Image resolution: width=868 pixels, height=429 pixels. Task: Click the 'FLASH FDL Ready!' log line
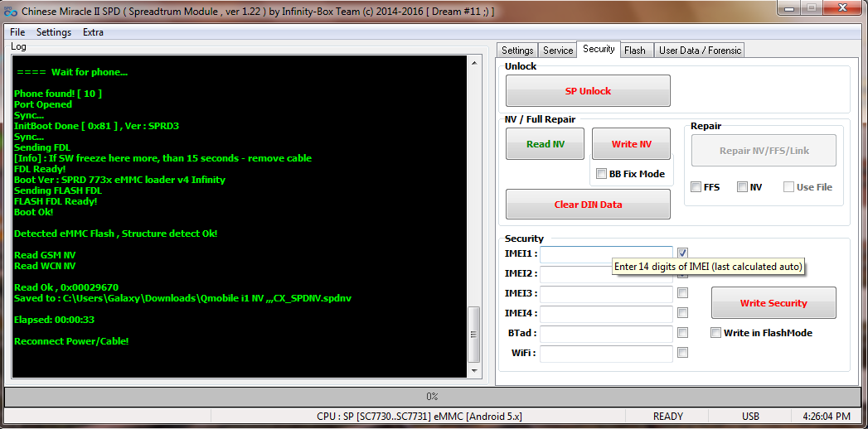[x=56, y=201]
